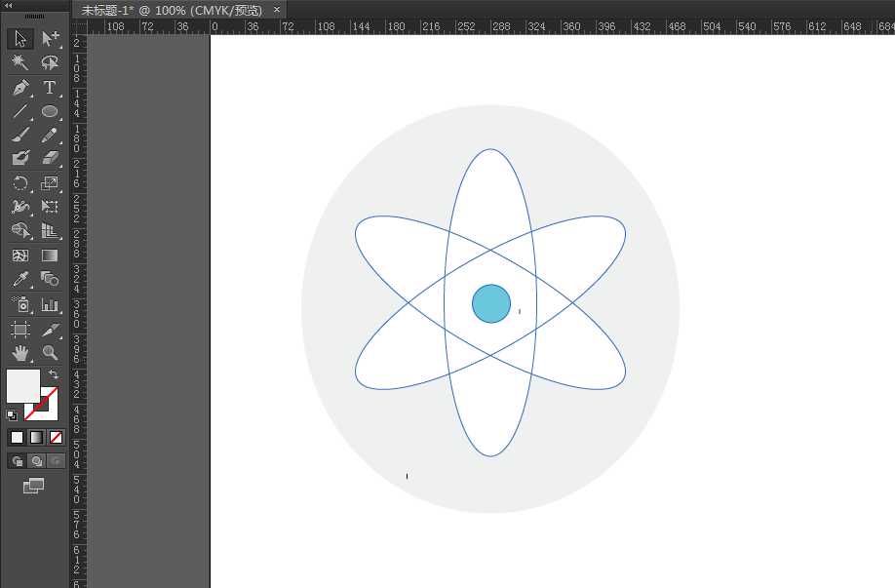Activate the Color fill mode button

pos(17,437)
